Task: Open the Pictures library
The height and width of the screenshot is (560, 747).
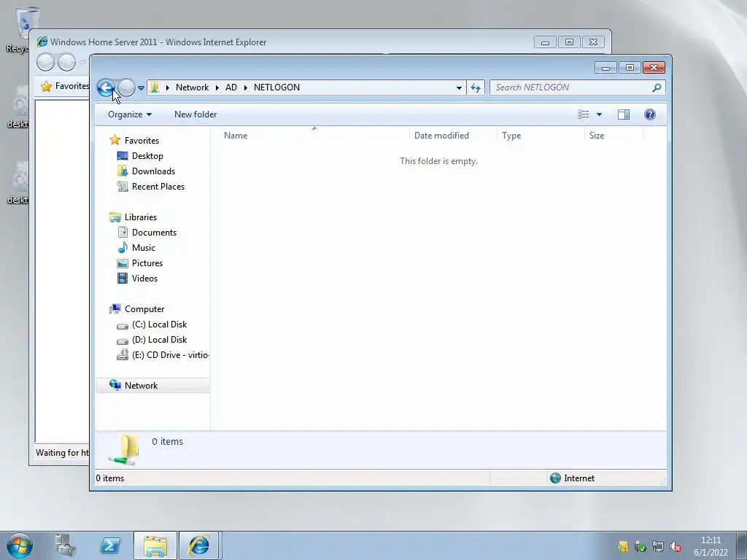Action: (x=147, y=262)
